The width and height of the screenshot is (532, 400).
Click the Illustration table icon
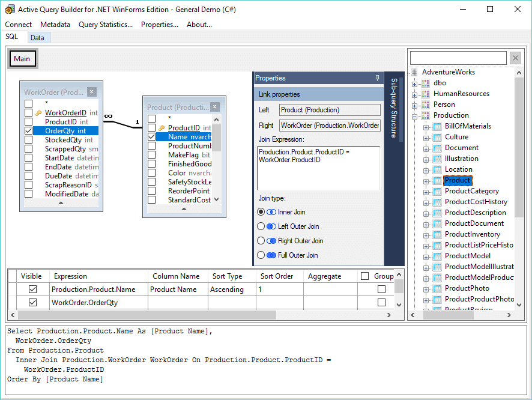[x=437, y=159]
